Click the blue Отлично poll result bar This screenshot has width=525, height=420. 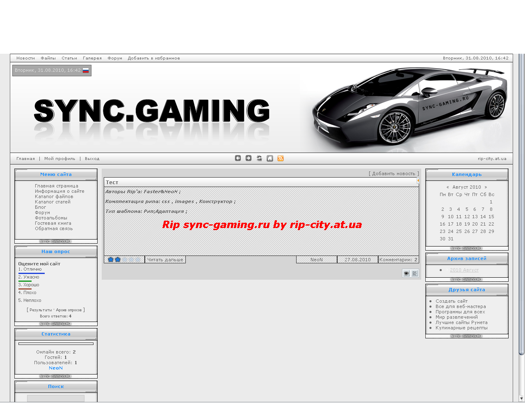(x=31, y=273)
